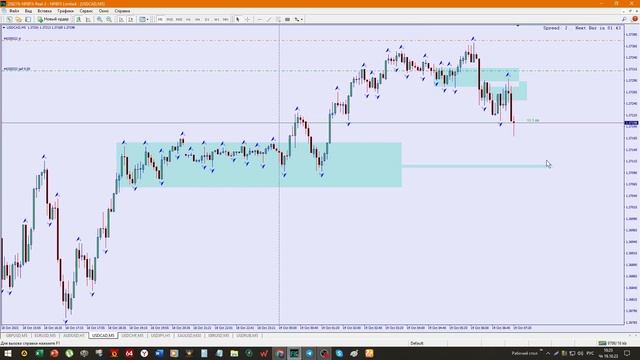Screen dimensions: 640x360
Task: Click the new chart toolbar icon
Action: (9, 19)
